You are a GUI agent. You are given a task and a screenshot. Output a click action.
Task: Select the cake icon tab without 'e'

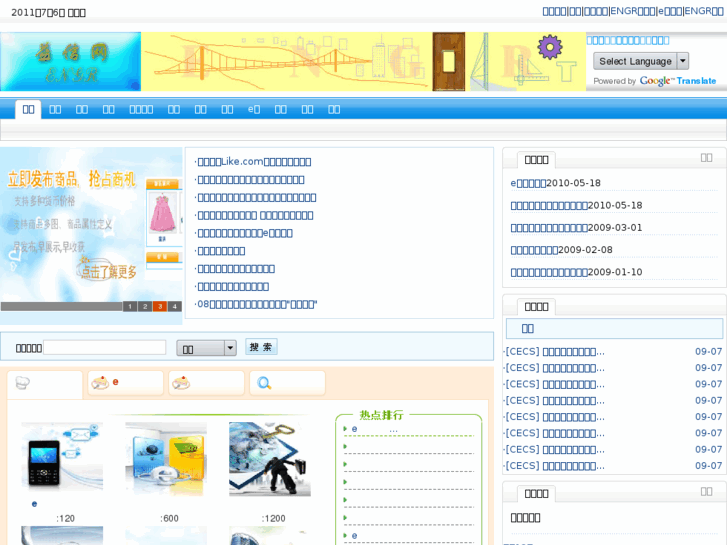[x=206, y=383]
